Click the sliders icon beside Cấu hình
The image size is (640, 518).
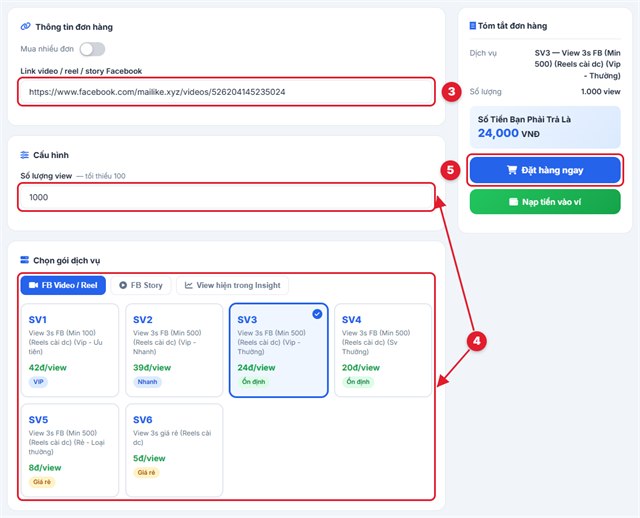pos(24,155)
